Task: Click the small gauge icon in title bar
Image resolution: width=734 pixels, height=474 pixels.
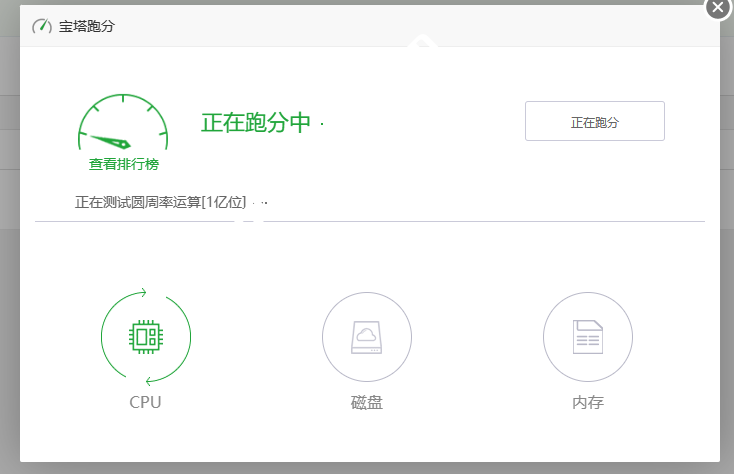Action: [42, 26]
